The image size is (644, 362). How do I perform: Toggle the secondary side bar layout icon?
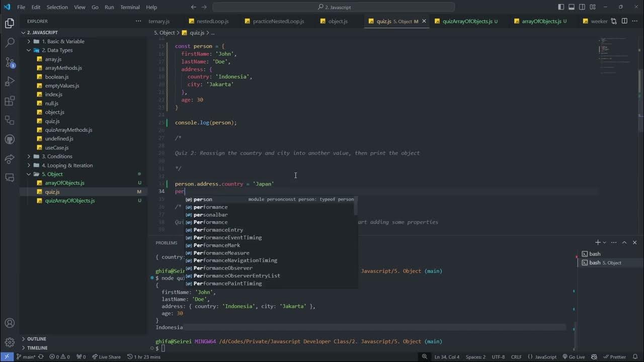(x=583, y=7)
